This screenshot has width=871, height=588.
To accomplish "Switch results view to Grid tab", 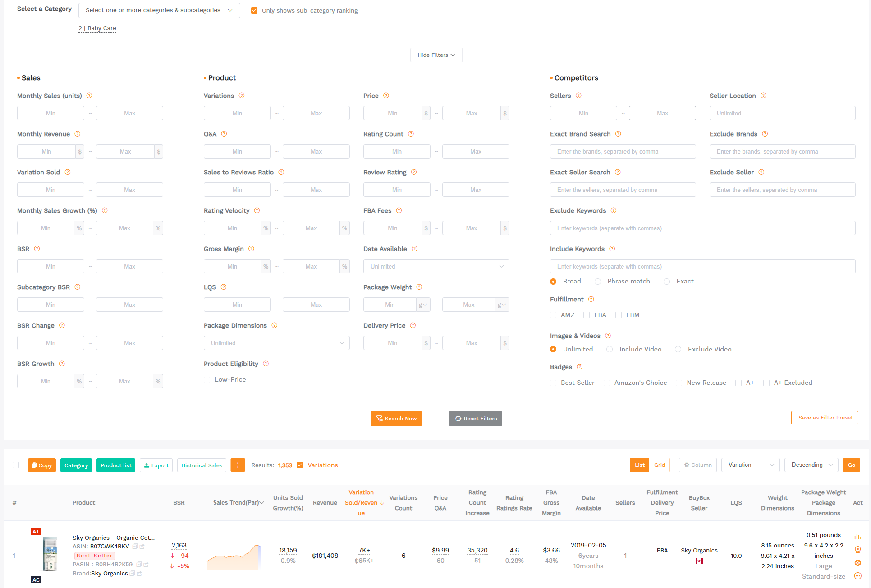I will click(x=660, y=465).
